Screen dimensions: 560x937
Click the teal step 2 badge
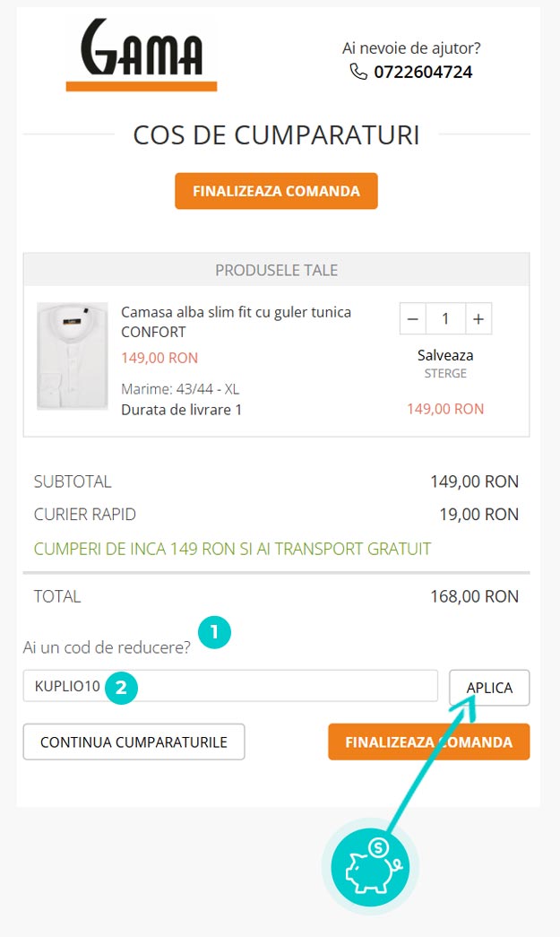(x=121, y=689)
